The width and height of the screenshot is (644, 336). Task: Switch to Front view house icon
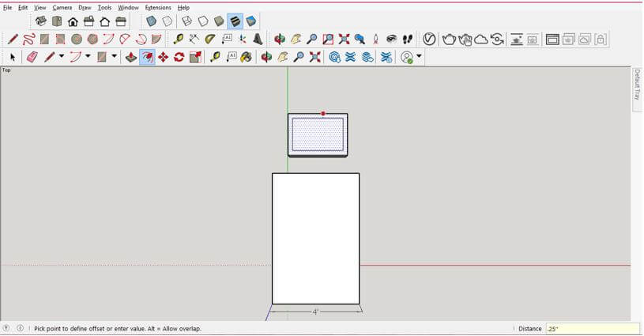click(x=73, y=21)
